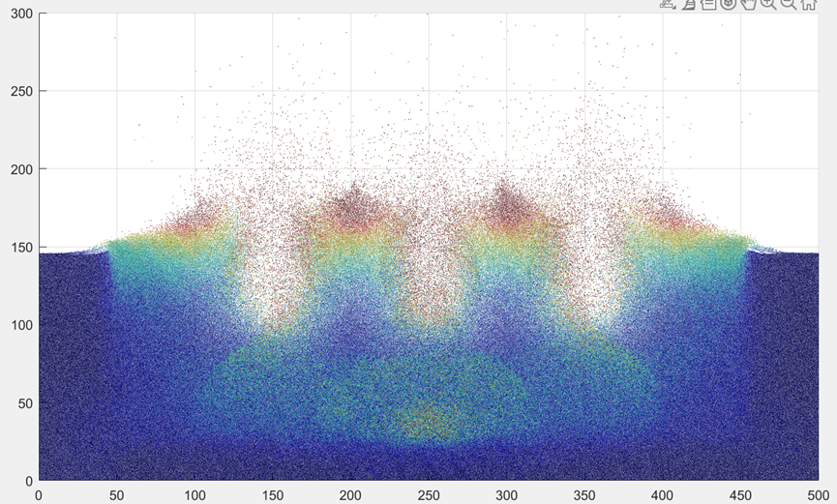This screenshot has width=837, height=504.
Task: Restore the view with the home icon
Action: 809,4
